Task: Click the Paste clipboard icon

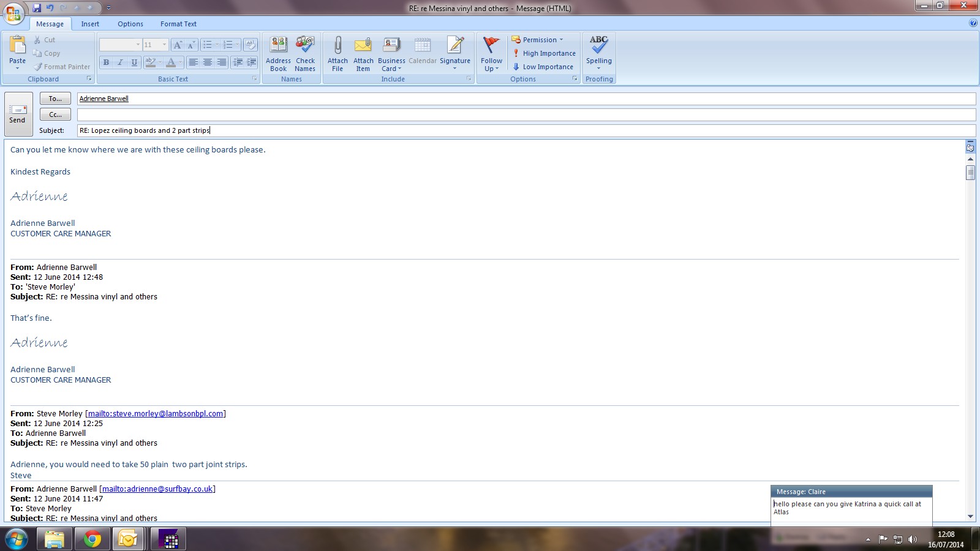Action: 17,46
